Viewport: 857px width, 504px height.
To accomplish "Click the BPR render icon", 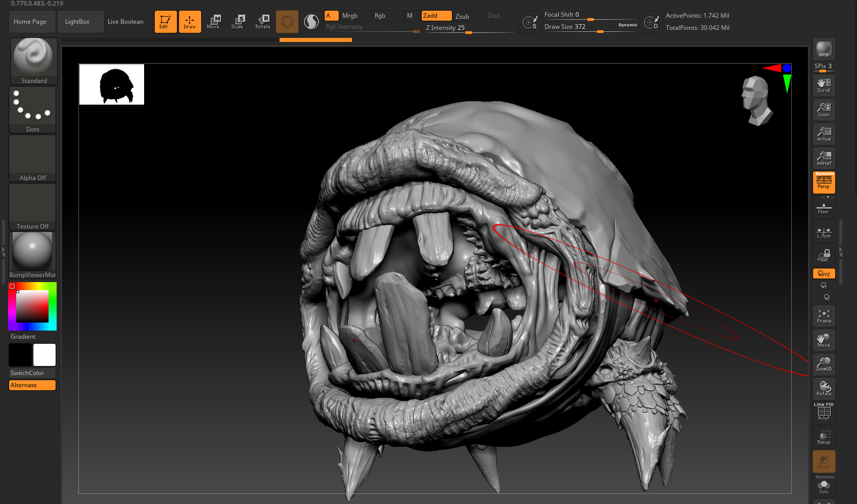I will (x=824, y=49).
